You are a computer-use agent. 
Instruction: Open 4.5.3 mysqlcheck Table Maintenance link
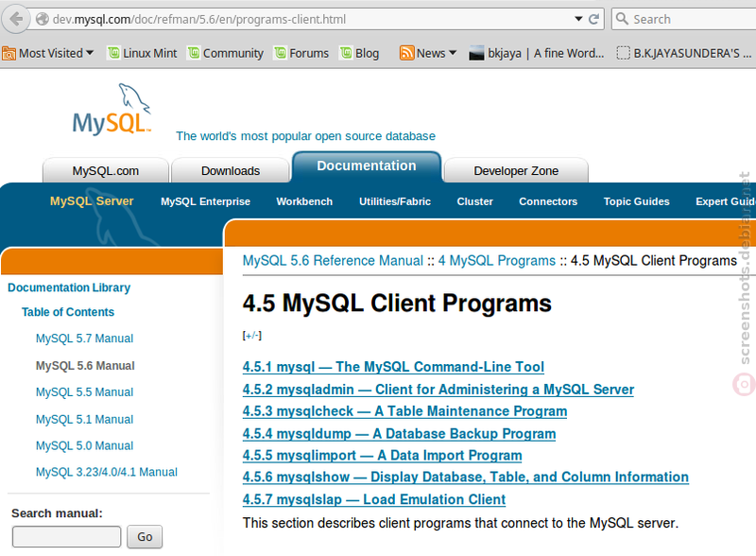pos(405,411)
